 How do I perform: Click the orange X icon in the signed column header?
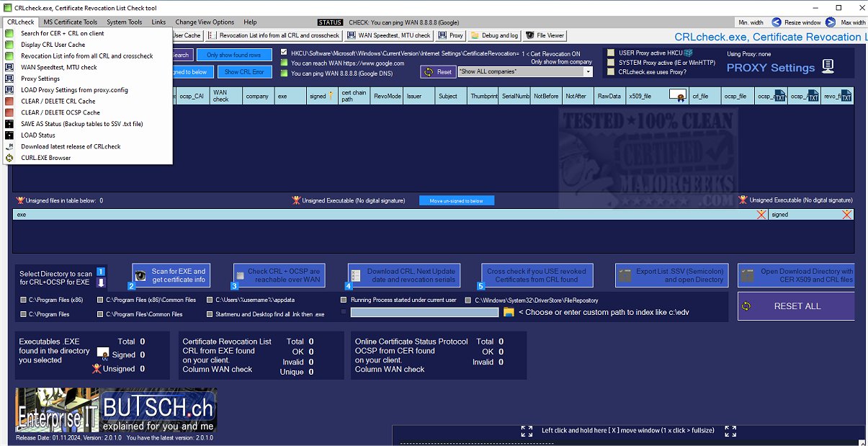click(x=847, y=215)
